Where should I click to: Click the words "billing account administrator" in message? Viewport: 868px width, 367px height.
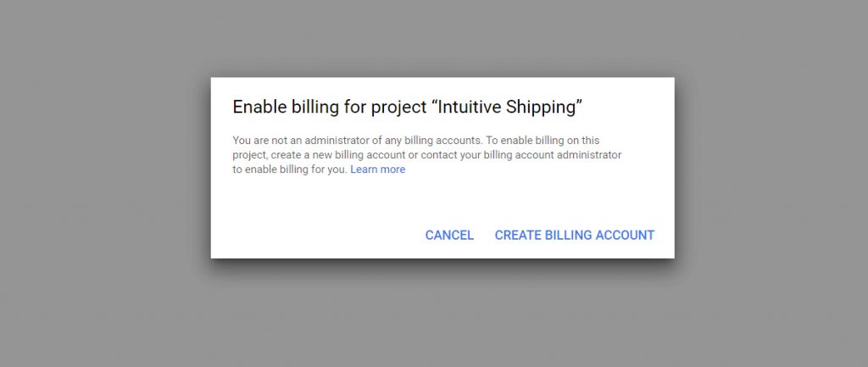[x=553, y=155]
